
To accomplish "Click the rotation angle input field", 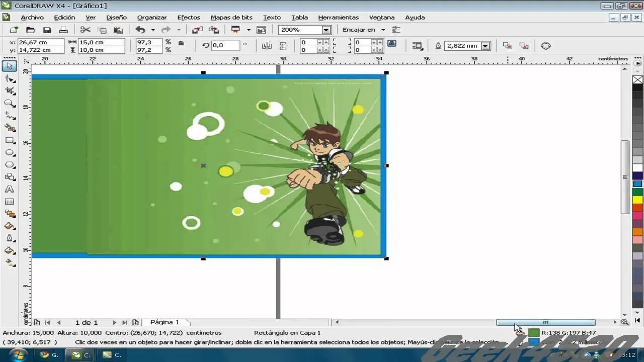I will [225, 45].
